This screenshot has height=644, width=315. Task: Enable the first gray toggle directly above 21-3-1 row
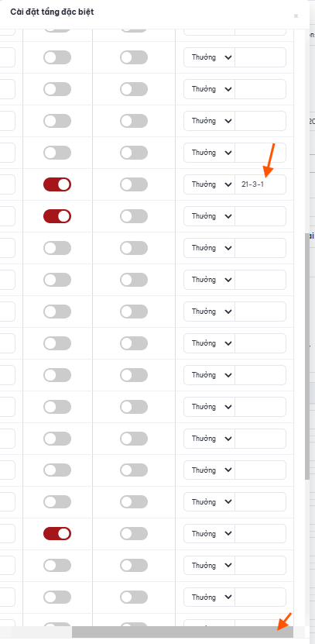click(57, 153)
